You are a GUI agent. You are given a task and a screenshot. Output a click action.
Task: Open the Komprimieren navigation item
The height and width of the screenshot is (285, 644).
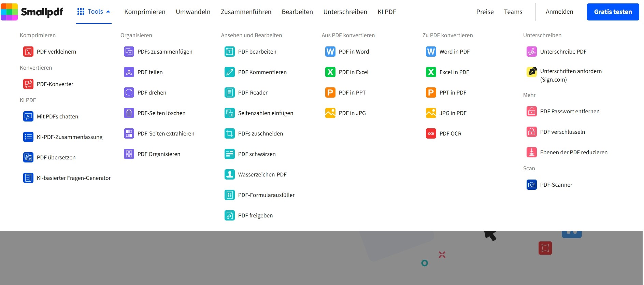tap(145, 12)
